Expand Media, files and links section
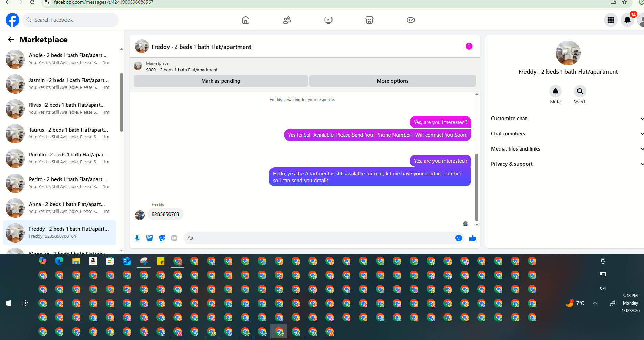 pos(567,149)
